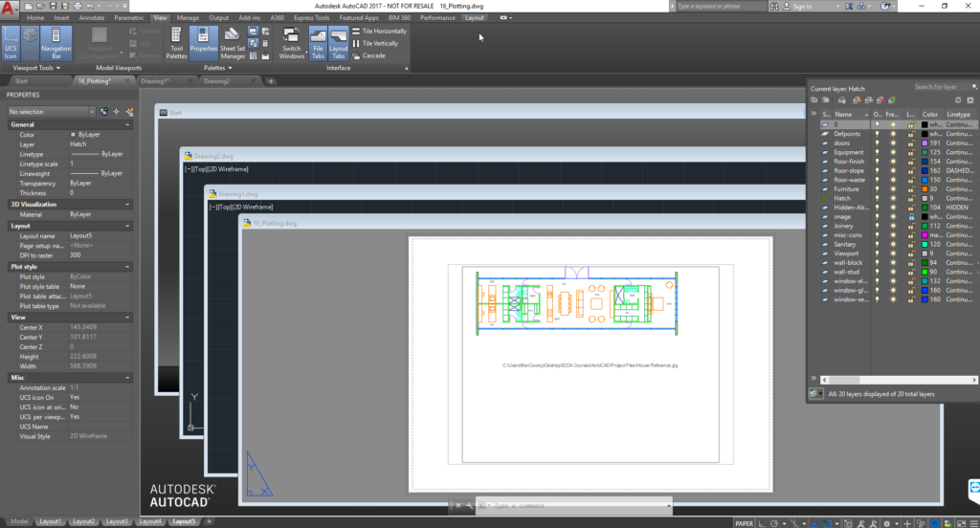Click the Search for layer field

tap(942, 87)
